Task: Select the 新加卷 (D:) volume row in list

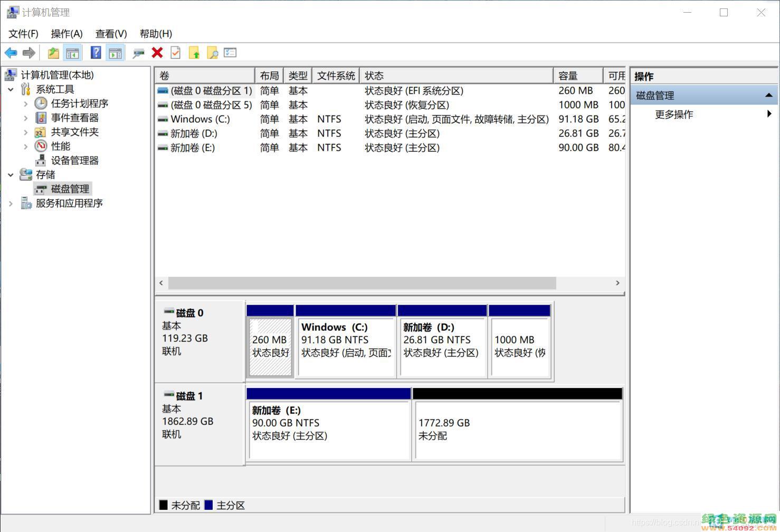Action: pyautogui.click(x=390, y=133)
